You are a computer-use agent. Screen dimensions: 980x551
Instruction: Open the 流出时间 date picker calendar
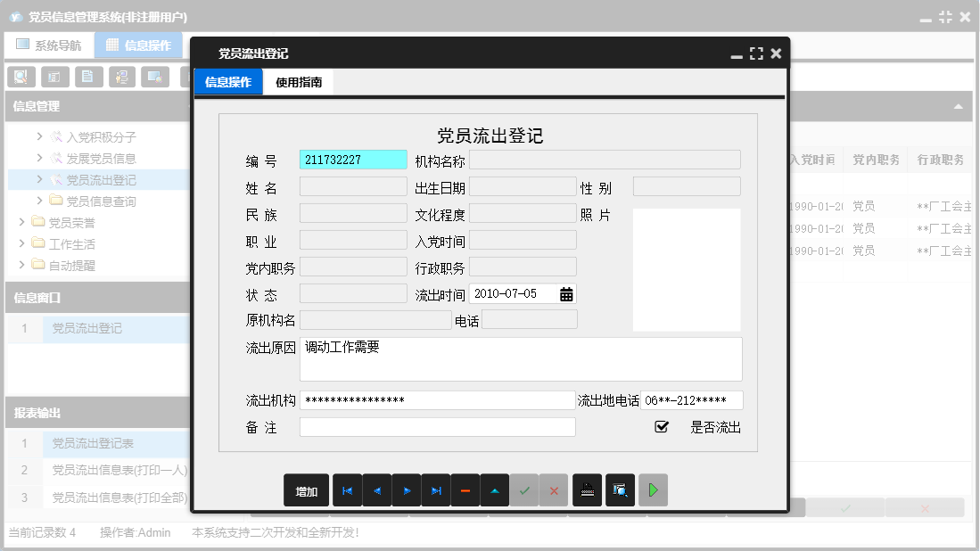click(565, 292)
